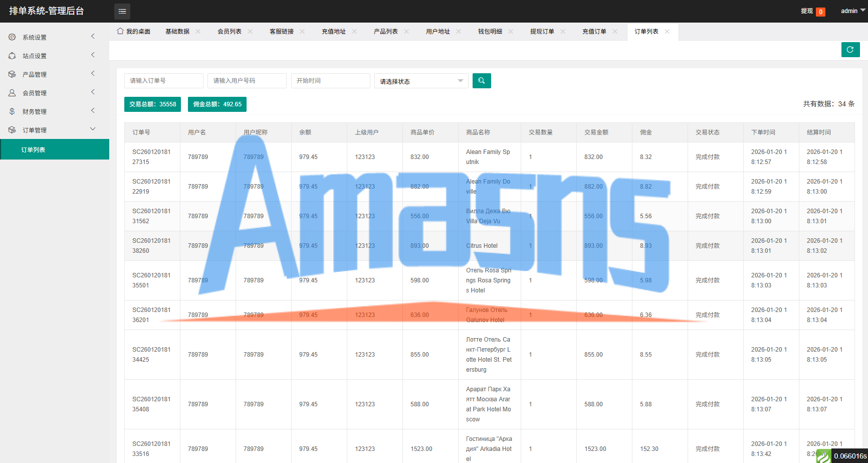Expand the 会员管理 menu chevron
Image resolution: width=868 pixels, height=463 pixels.
pyautogui.click(x=93, y=92)
